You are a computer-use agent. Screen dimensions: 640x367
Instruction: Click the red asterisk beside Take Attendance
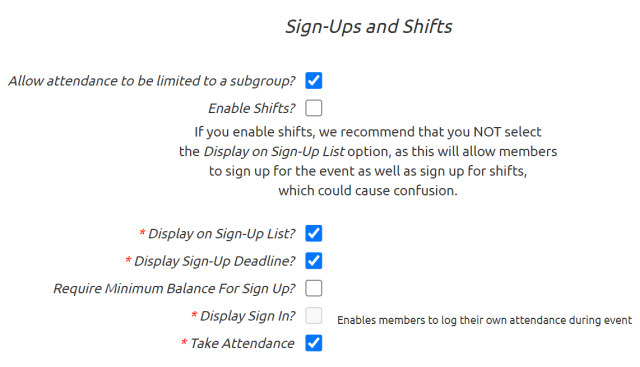tap(184, 342)
